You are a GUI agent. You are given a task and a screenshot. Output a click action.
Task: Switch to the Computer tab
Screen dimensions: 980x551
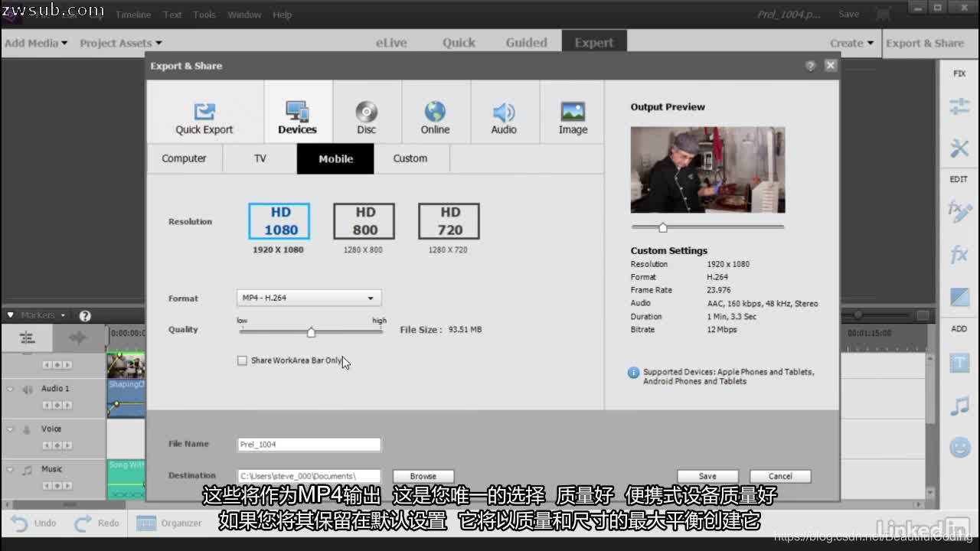[184, 158]
